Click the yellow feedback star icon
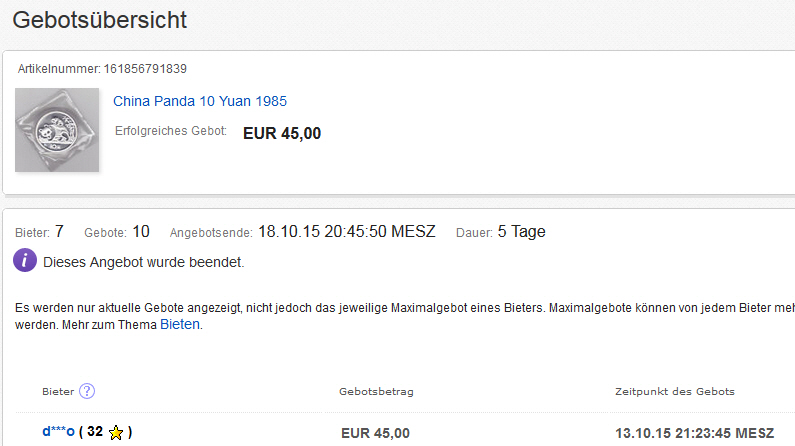Viewport: 795px width, 446px height. pos(116,433)
